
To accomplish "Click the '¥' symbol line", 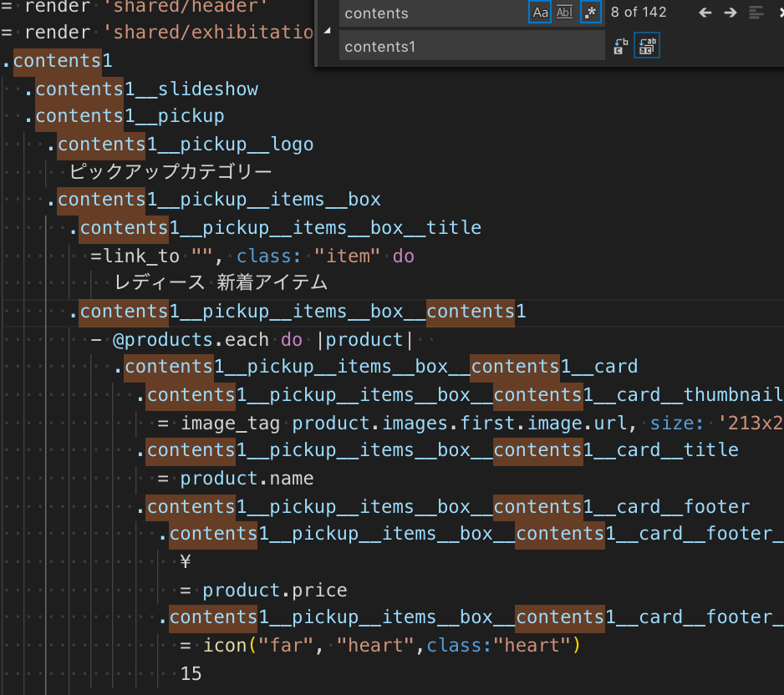I will tap(186, 561).
